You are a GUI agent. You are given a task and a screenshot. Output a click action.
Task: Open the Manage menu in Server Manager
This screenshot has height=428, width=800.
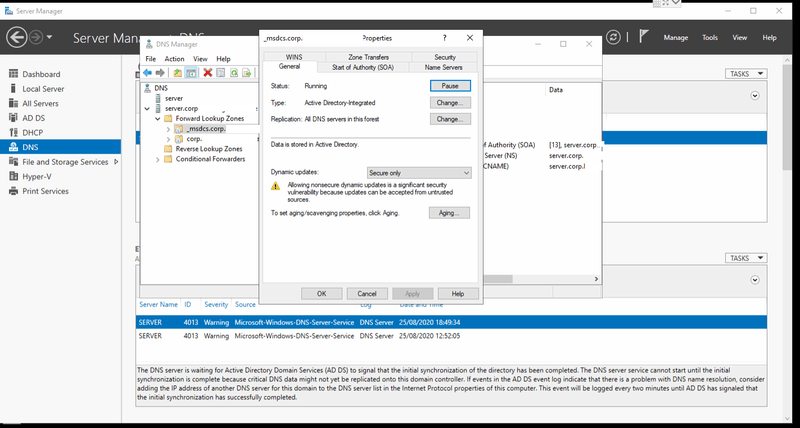pyautogui.click(x=676, y=37)
